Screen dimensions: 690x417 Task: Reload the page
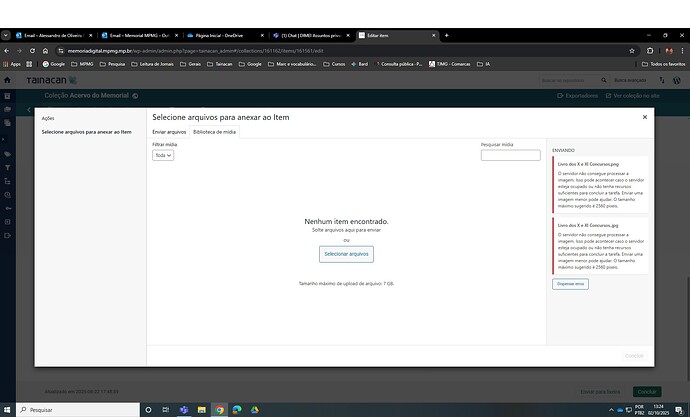[x=32, y=51]
